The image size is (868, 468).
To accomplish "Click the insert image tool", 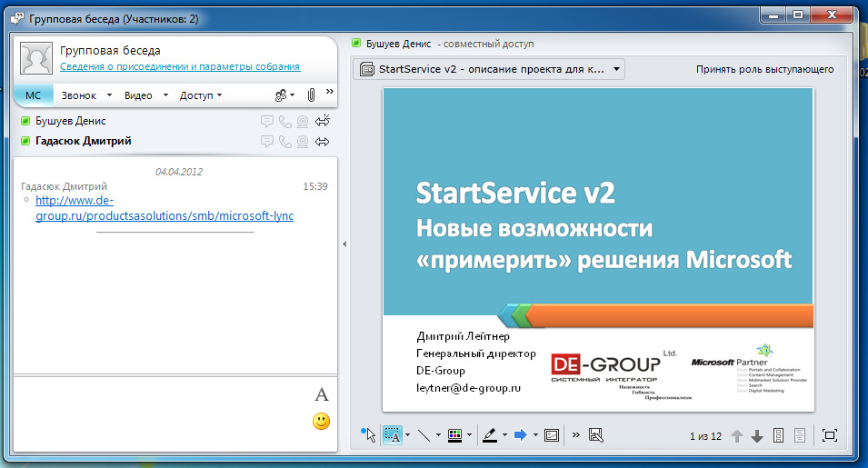I will point(552,435).
